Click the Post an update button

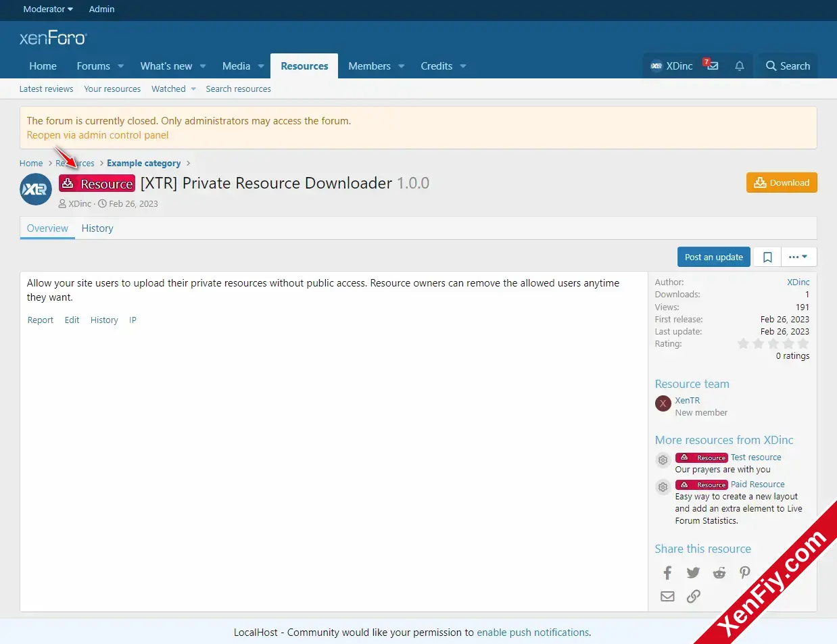click(714, 257)
